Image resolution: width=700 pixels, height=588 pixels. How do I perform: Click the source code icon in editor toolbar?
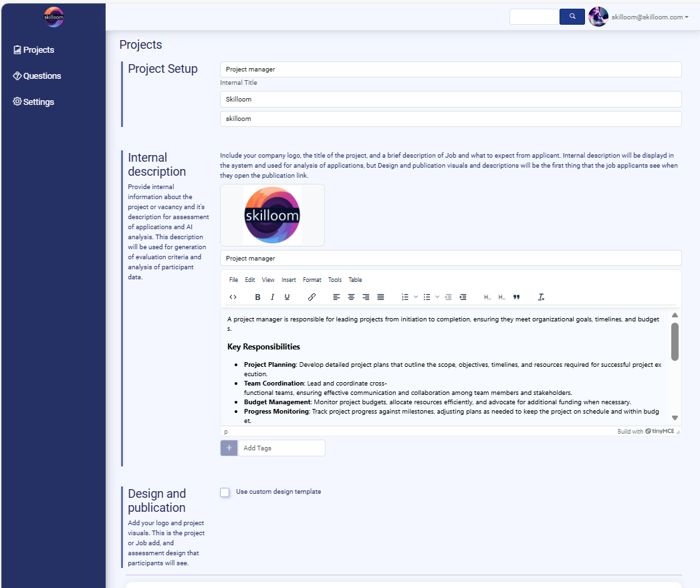233,297
